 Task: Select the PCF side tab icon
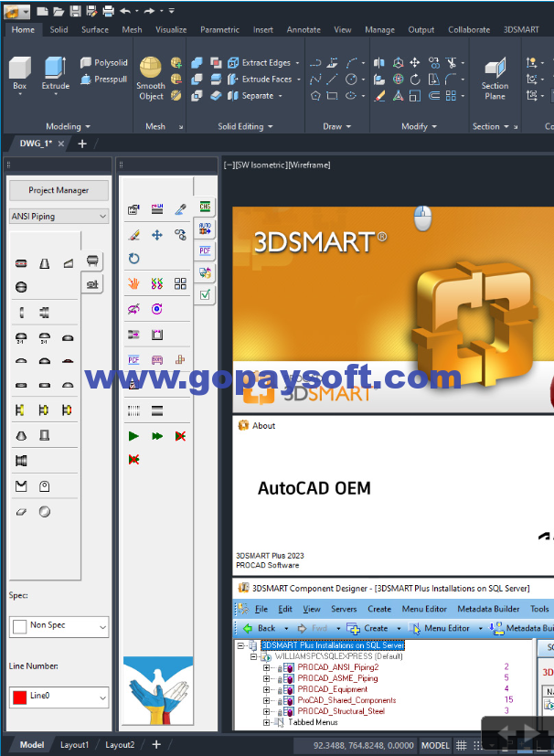coord(205,250)
